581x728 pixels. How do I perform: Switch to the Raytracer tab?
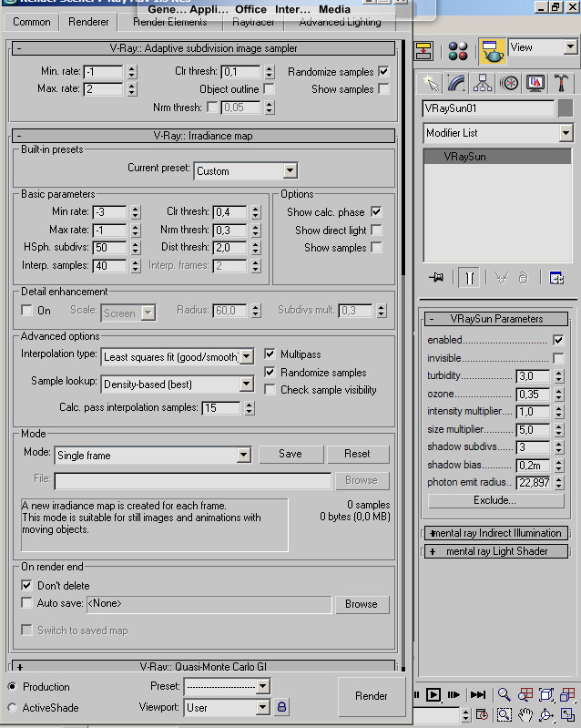click(x=253, y=22)
